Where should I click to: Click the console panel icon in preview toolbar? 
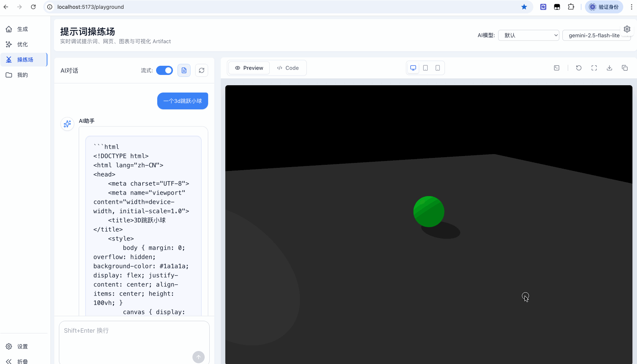tap(557, 68)
